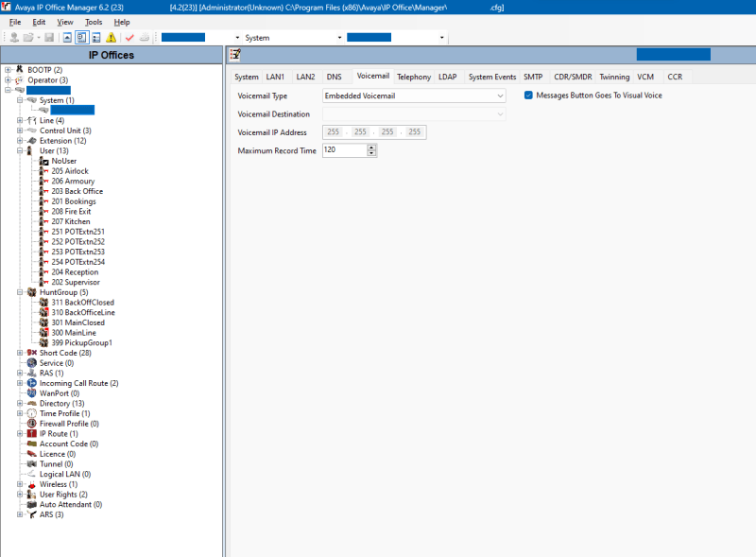This screenshot has width=756, height=557.
Task: Click the edit icon in the details pane header
Action: click(235, 55)
